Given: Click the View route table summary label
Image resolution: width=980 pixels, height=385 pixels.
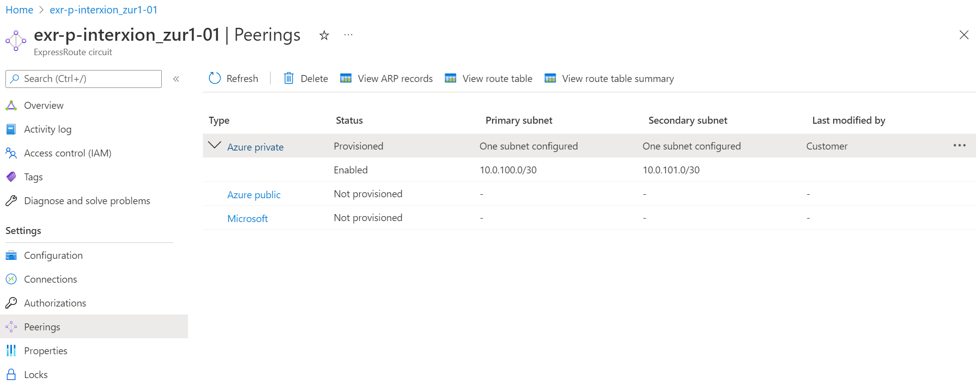Looking at the screenshot, I should [618, 78].
